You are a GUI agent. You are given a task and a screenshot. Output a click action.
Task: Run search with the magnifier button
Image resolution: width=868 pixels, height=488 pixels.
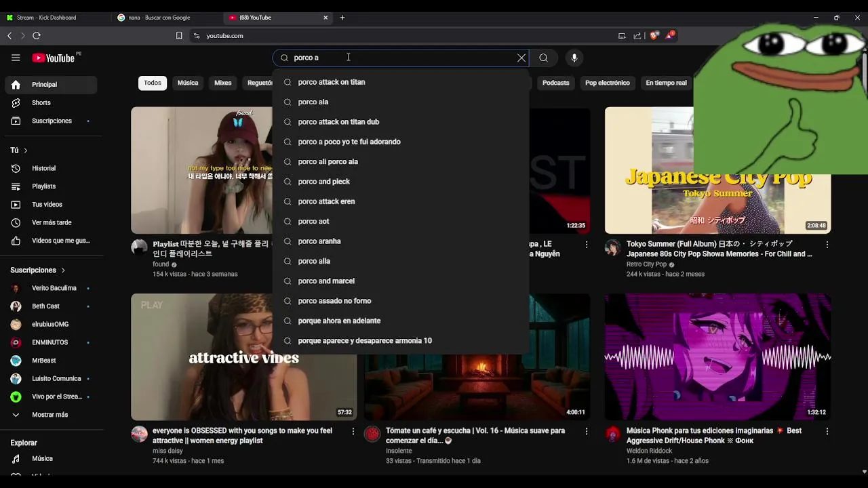point(543,58)
